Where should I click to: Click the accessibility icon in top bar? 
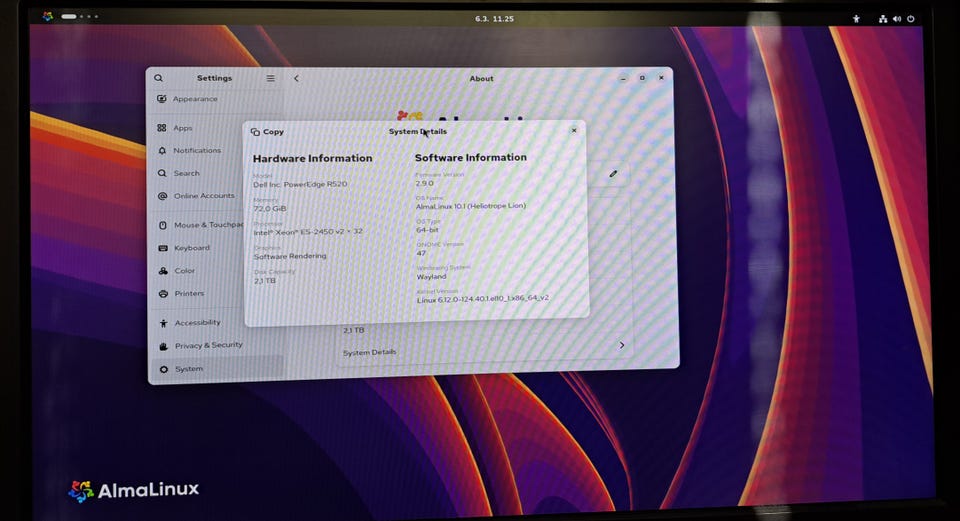[x=857, y=19]
